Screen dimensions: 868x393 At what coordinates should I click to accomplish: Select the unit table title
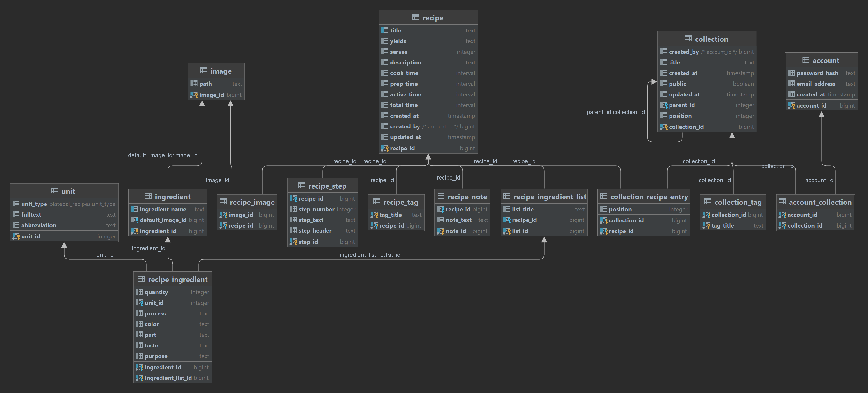click(x=68, y=191)
